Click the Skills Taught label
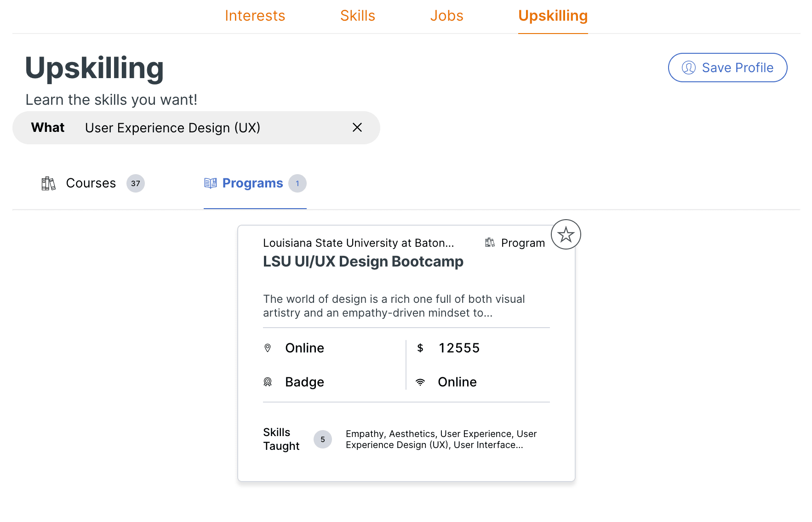 [281, 439]
